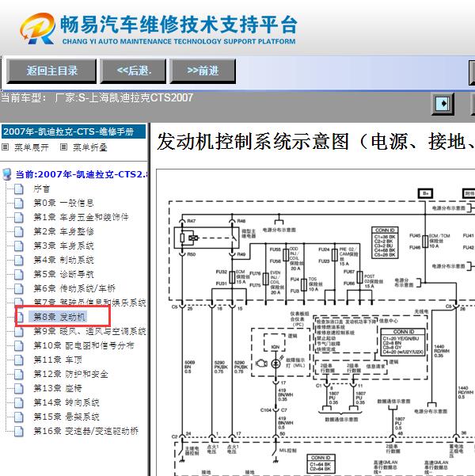Click the page icon next to 第9章
This screenshot has height=476, width=475.
pyautogui.click(x=19, y=331)
